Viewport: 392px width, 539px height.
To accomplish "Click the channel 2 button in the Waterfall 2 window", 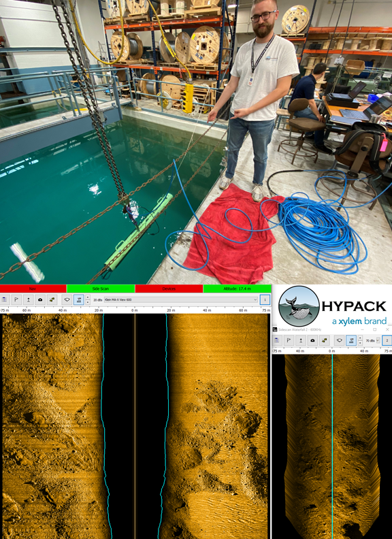I will [x=387, y=340].
